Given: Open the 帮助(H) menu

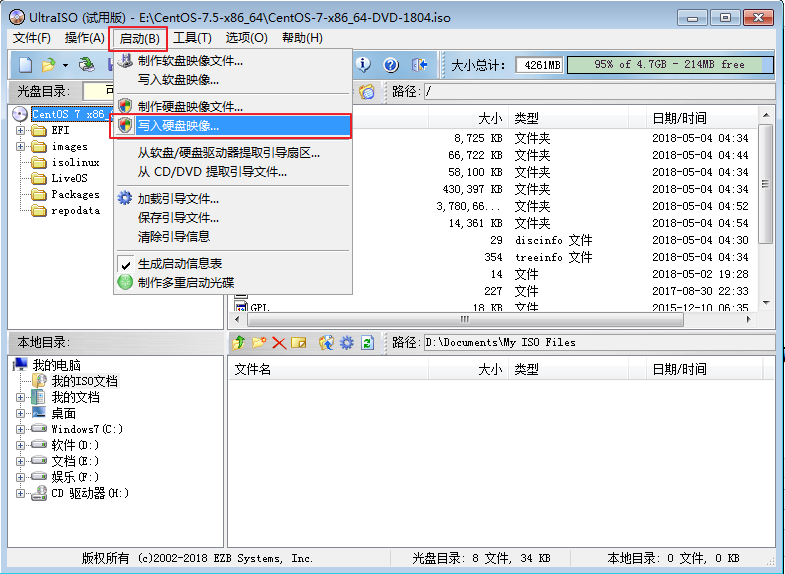Looking at the screenshot, I should coord(302,38).
